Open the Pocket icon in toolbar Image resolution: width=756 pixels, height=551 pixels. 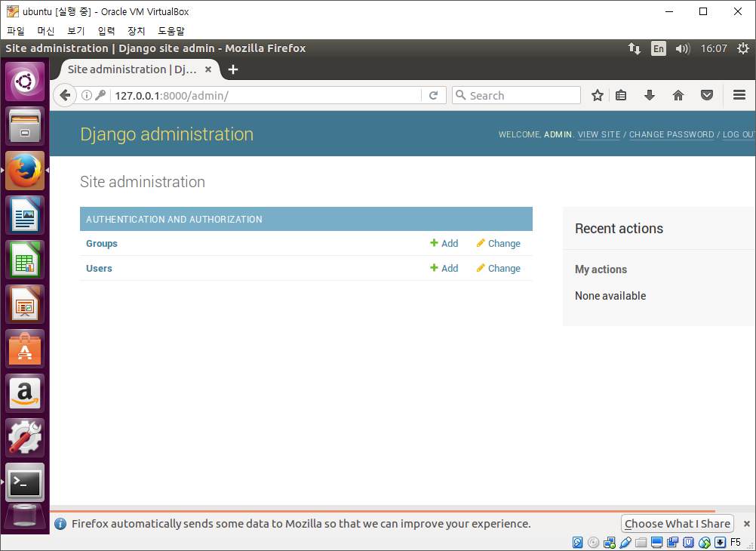(707, 96)
